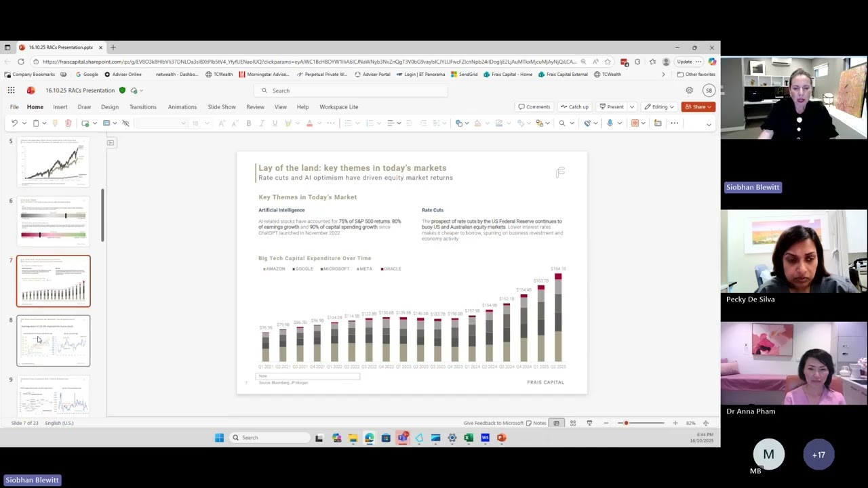The width and height of the screenshot is (868, 488).
Task: Click the Comments button
Action: [x=534, y=106]
